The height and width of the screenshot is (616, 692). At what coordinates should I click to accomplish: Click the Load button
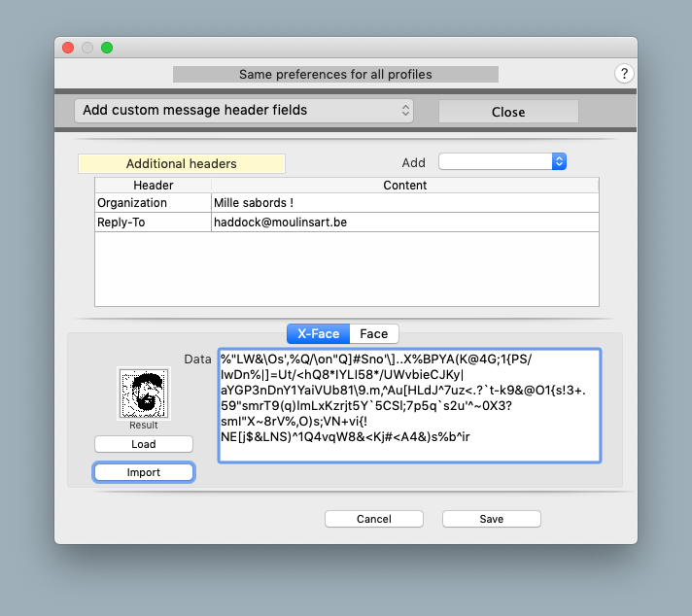143,444
